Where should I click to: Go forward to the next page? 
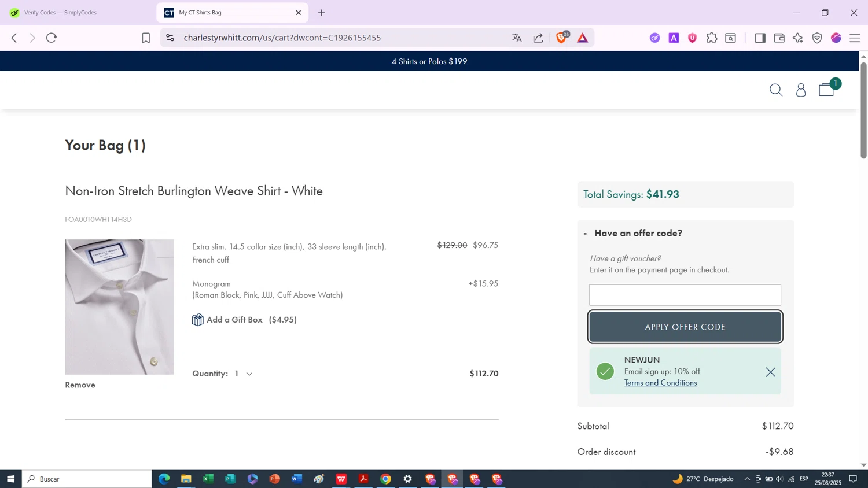coord(33,38)
